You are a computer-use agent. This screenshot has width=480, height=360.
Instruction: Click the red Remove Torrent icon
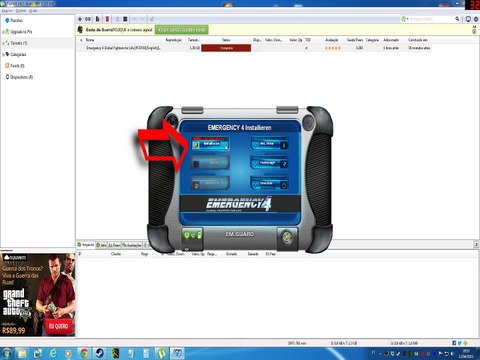[x=107, y=19]
